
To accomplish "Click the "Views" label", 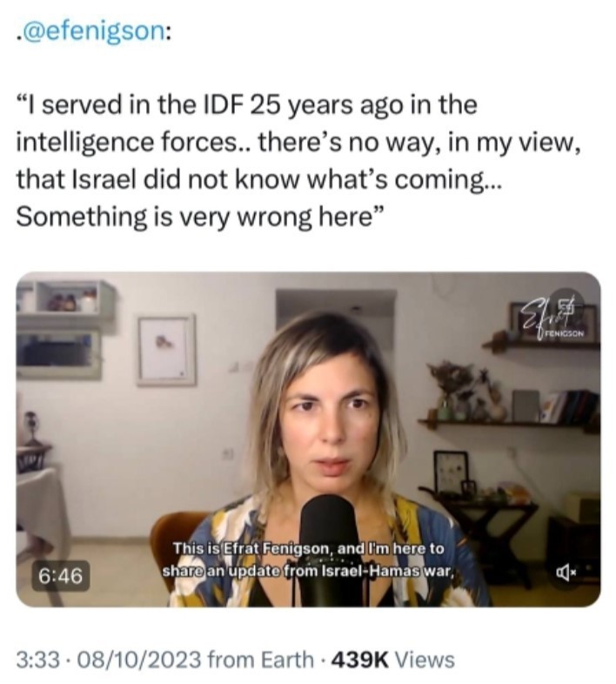I will click(425, 659).
